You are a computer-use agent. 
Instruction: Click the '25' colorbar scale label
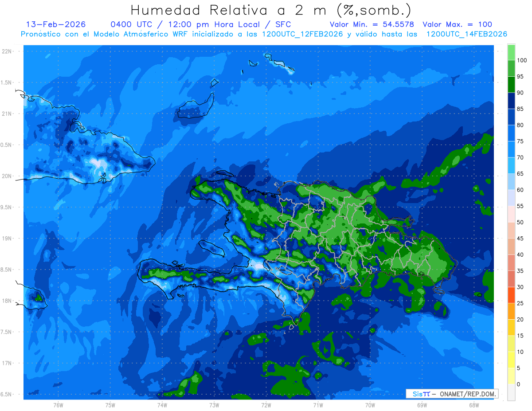[520, 303]
